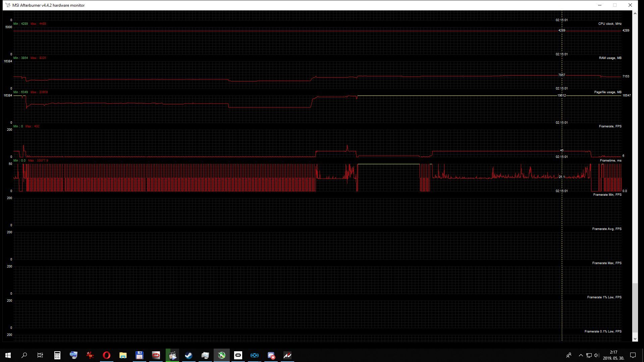Click the network tray icon
Screen dimensions: 644x362
[589, 355]
